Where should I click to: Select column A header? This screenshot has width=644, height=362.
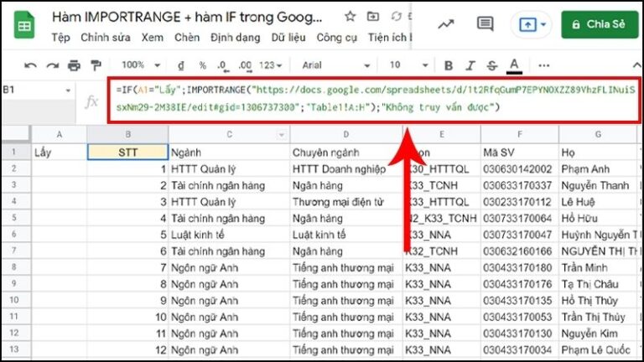(x=60, y=135)
